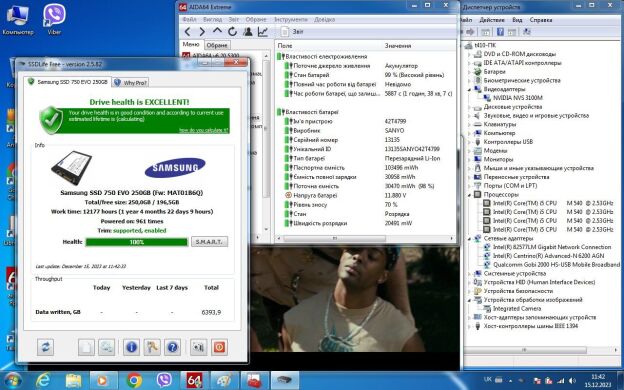Viewport: 624px width, 390px height.
Task: Click the blue help icon in Device Manager toolbar
Action: 500,32
